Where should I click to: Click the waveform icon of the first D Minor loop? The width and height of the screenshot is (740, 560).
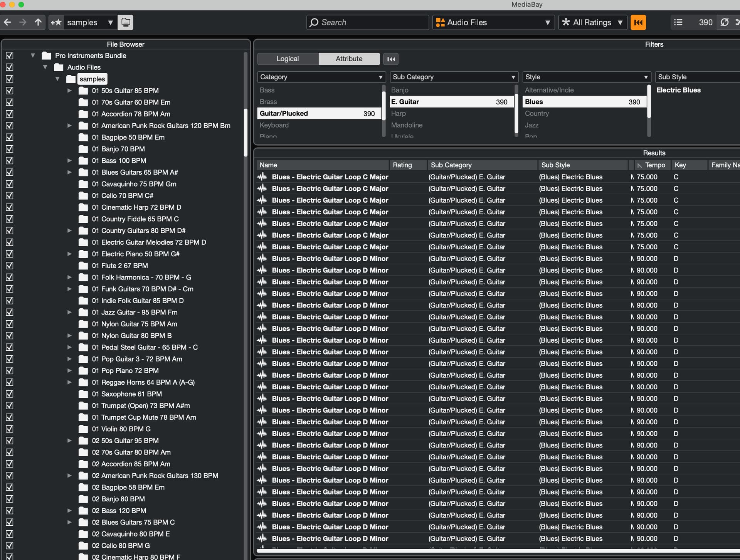(x=262, y=259)
